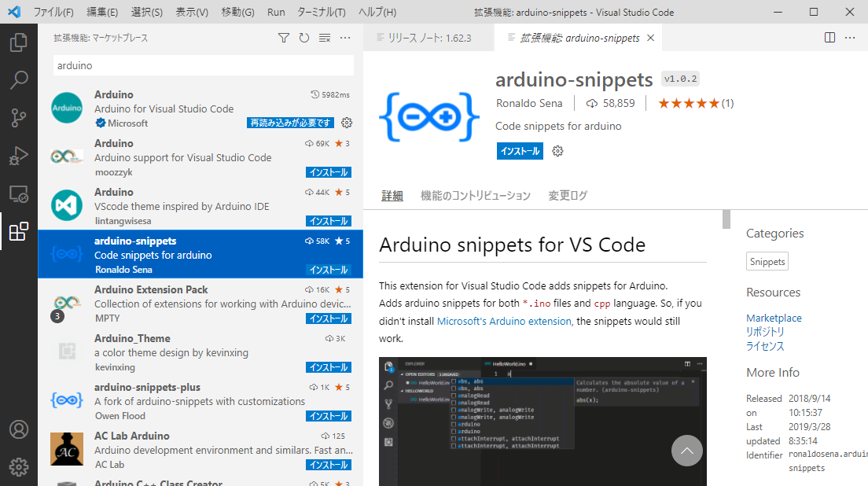868x486 pixels.
Task: Split the editor to the right
Action: point(829,38)
